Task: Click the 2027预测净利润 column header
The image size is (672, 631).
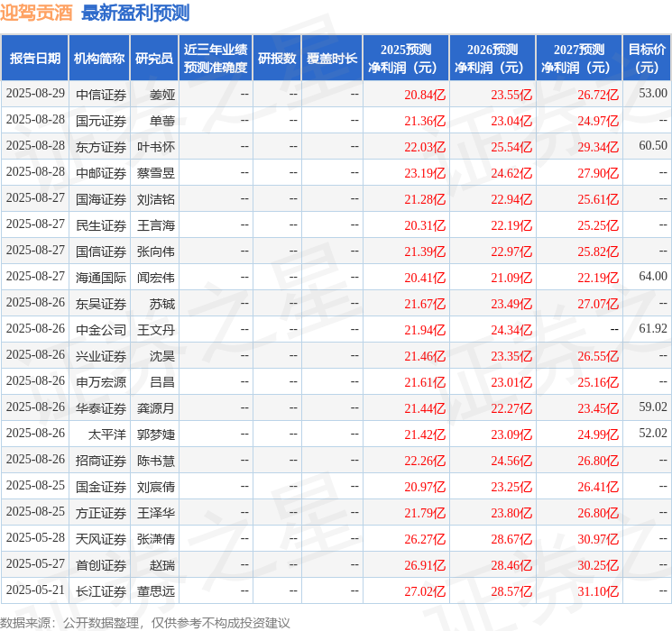Action: click(x=578, y=59)
